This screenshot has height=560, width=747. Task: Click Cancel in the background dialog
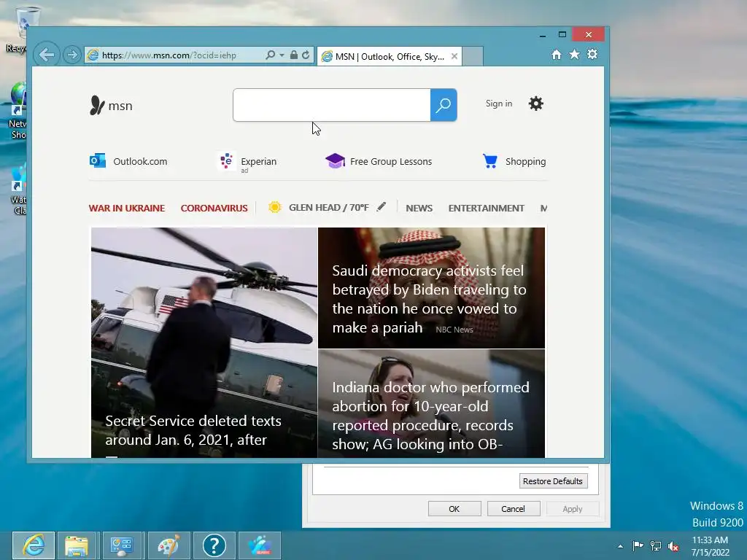513,508
